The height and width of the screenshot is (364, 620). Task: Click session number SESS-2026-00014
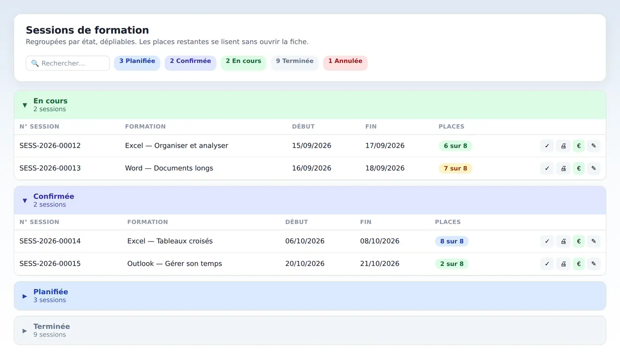[x=50, y=241]
